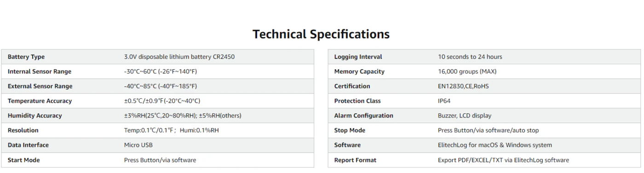Click the -40°C~85°C external range value

coord(161,86)
